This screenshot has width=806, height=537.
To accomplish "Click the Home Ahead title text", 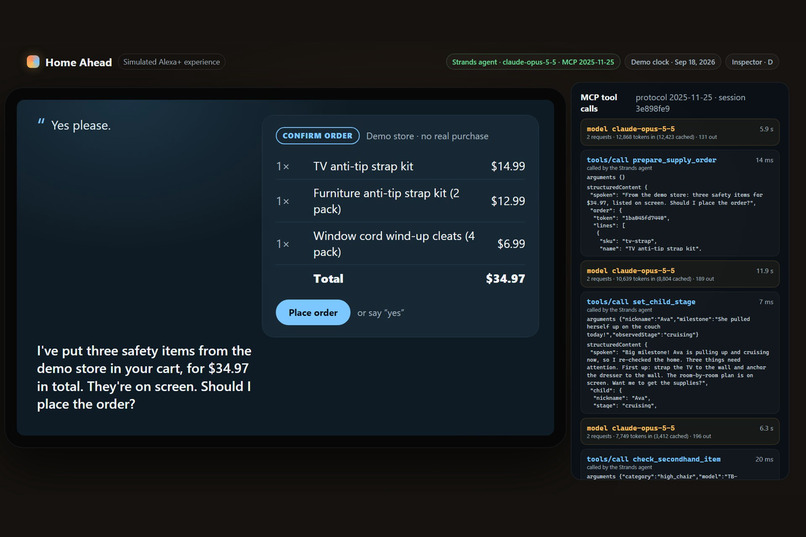I will 79,62.
